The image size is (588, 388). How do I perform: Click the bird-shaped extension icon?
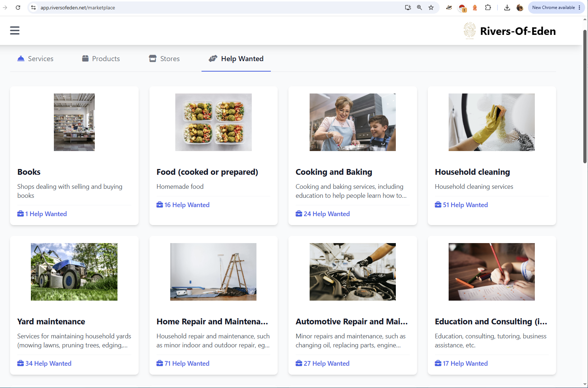pos(449,8)
